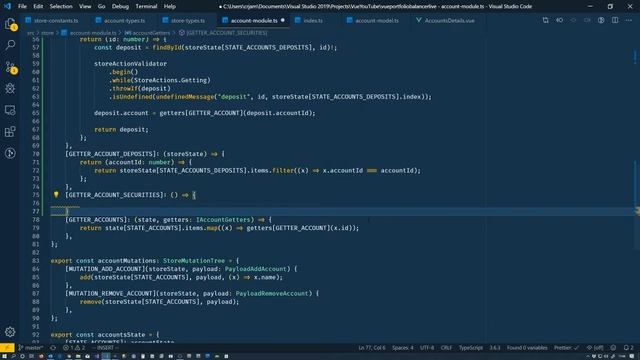
Task: Open the View menu
Action: click(x=85, y=7)
